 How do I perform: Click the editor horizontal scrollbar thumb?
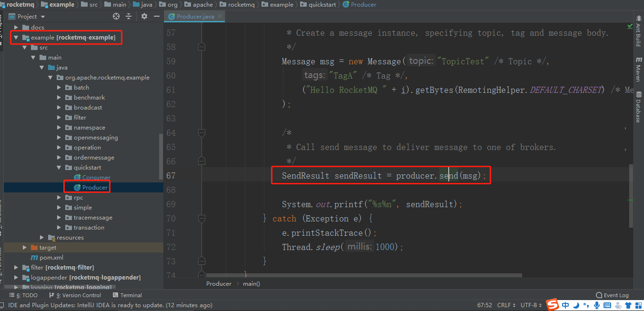coord(364,275)
